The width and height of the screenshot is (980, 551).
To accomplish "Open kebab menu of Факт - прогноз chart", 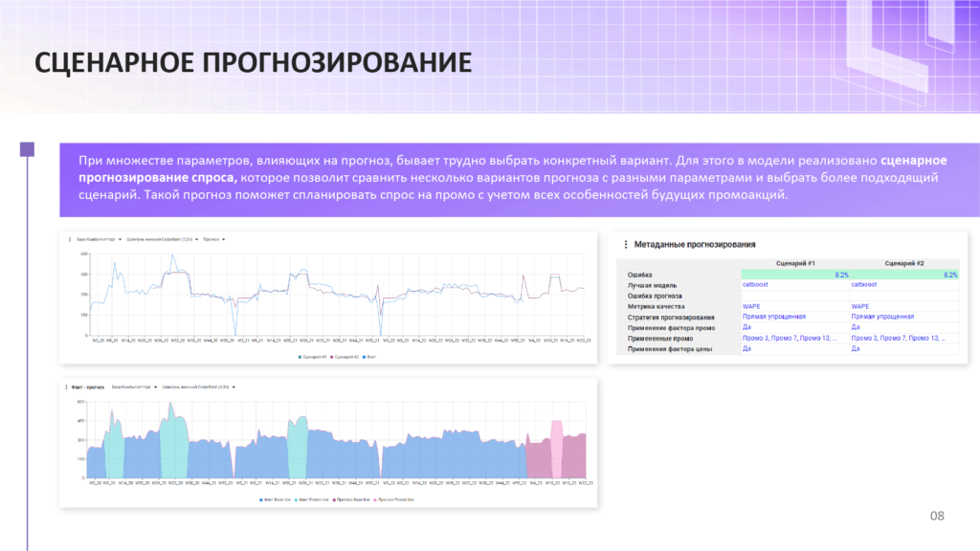I will [68, 387].
